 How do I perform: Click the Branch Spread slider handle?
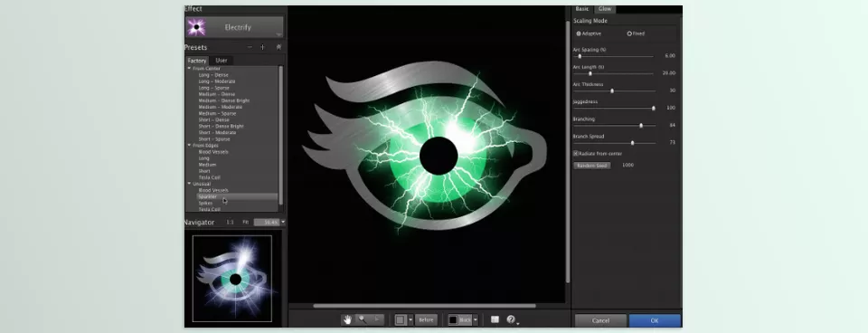632,142
